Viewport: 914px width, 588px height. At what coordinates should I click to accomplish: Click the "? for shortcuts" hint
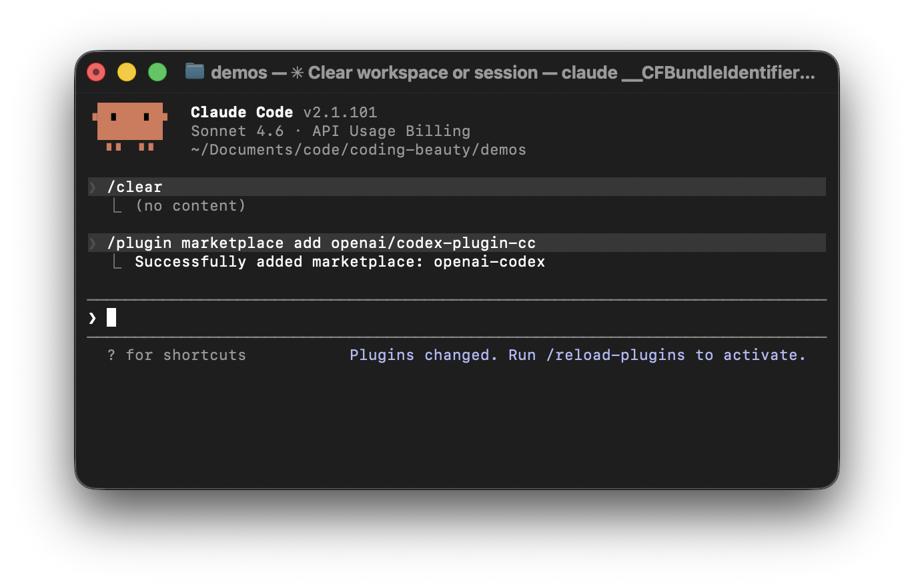[177, 355]
